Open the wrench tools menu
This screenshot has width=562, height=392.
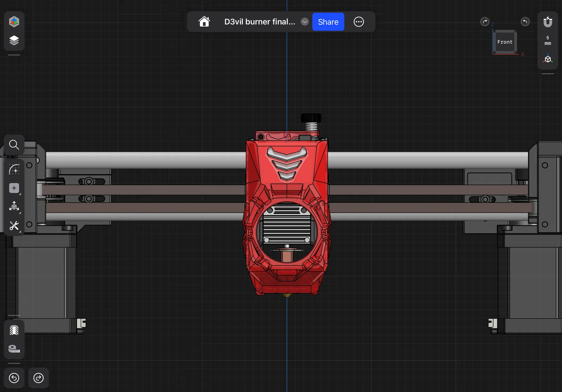(14, 225)
